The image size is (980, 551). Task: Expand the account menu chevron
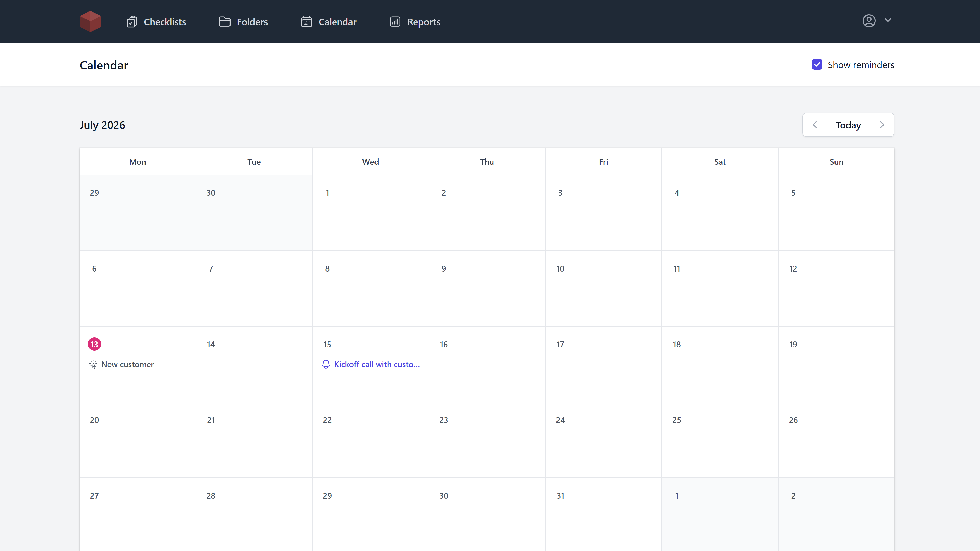point(888,20)
